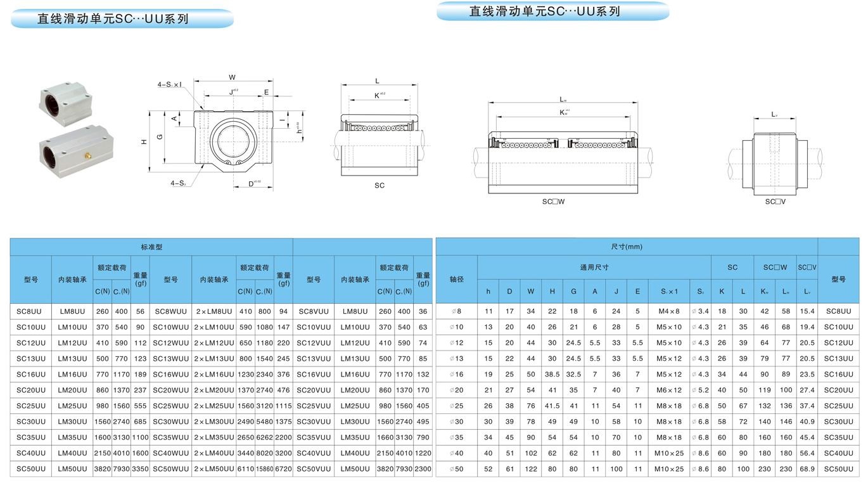Select the SC12VUU model cell
The height and width of the screenshot is (485, 868).
[314, 343]
